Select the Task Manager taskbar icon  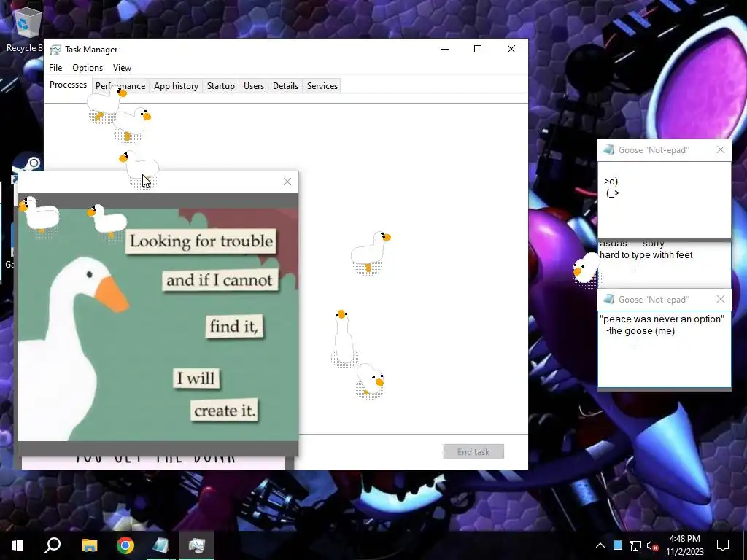(197, 545)
